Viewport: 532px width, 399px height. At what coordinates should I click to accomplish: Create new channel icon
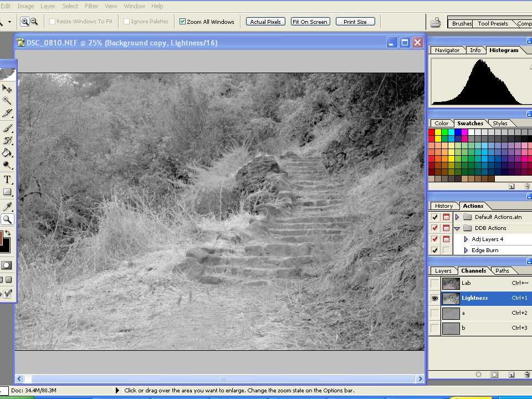(x=511, y=375)
